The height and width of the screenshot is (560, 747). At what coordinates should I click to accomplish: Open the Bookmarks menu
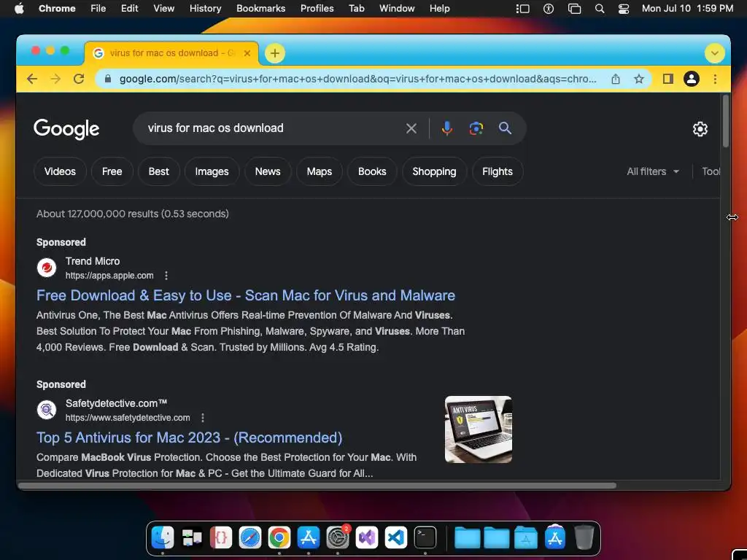260,9
